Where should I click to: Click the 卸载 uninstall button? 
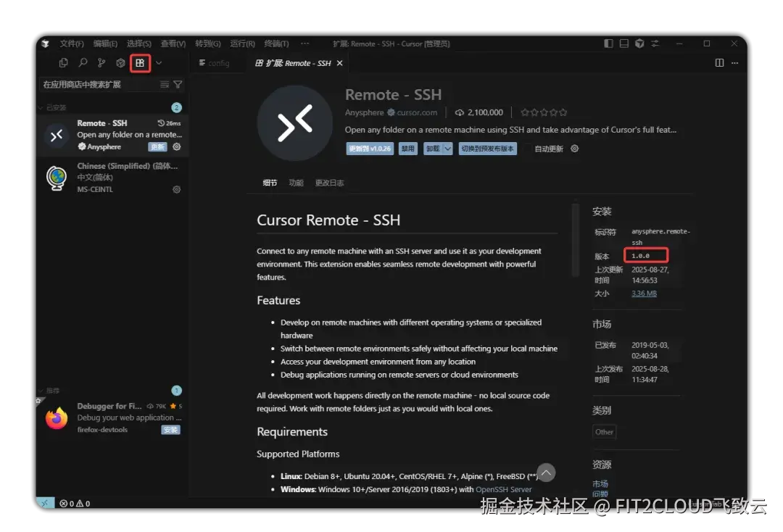click(433, 149)
